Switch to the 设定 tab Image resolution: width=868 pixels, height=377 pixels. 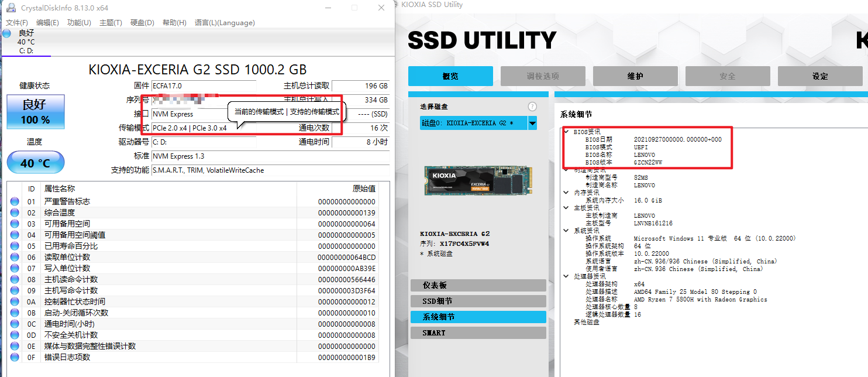pos(820,76)
